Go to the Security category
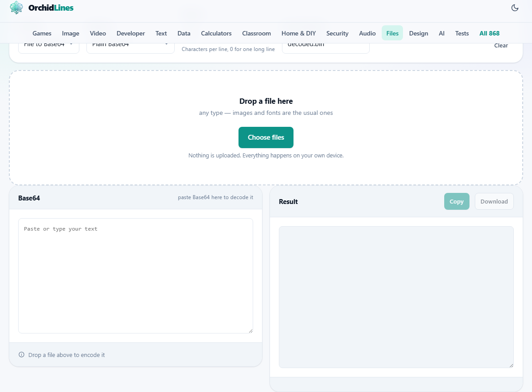532x392 pixels. [x=337, y=33]
